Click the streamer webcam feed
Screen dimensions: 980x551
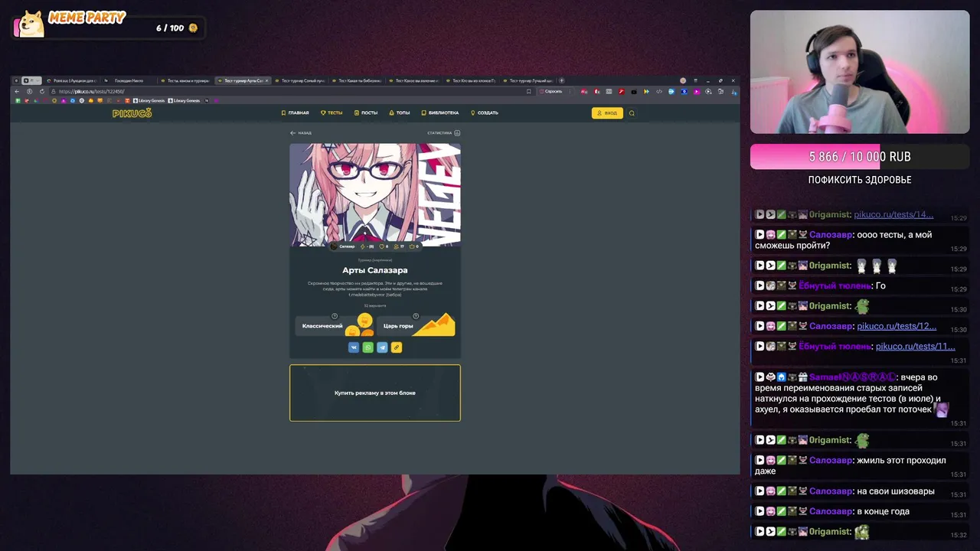coord(860,72)
